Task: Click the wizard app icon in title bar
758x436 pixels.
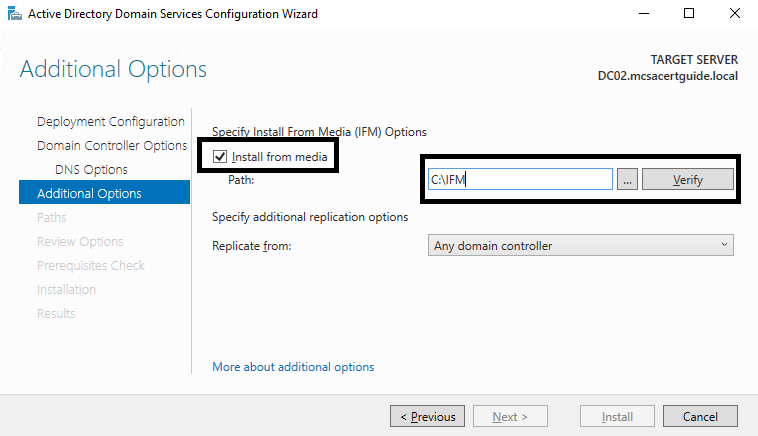Action: pos(13,14)
